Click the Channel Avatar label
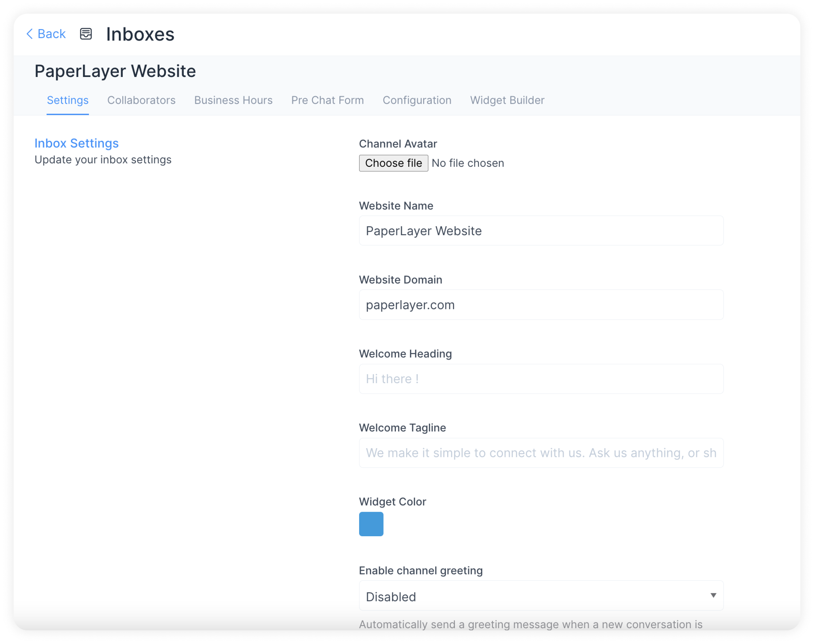 coord(398,144)
